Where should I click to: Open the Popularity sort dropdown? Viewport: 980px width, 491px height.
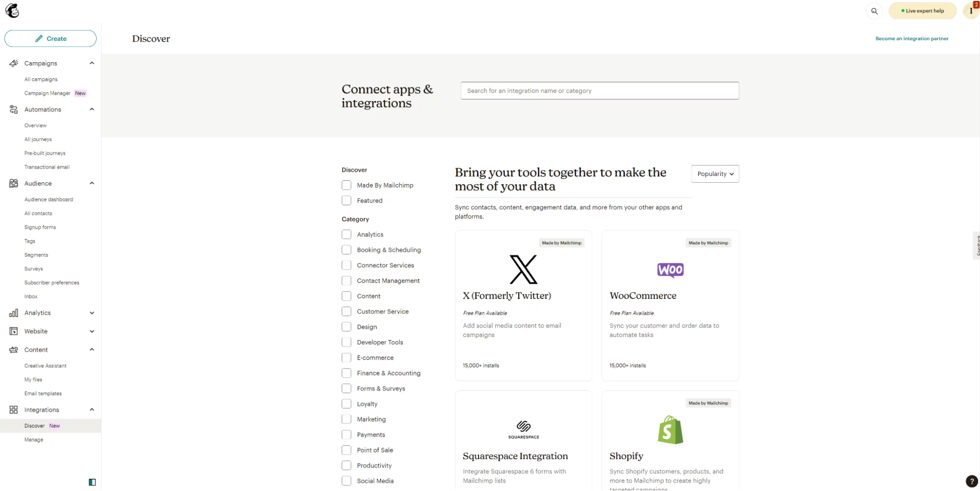(x=715, y=174)
